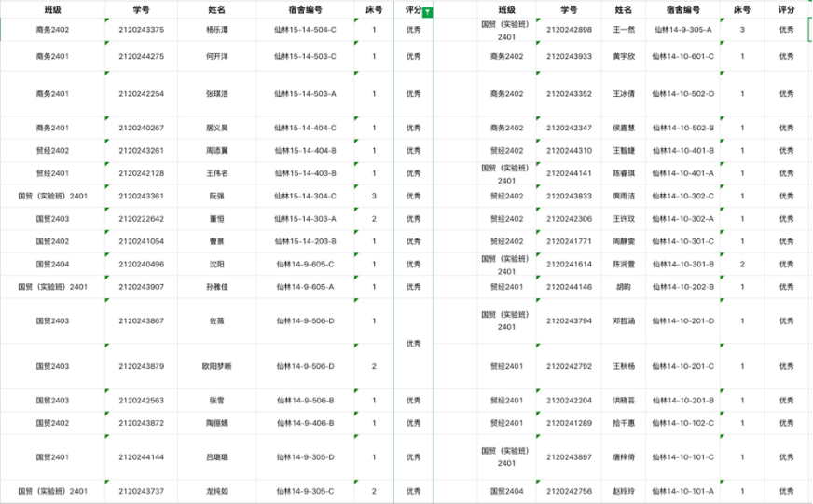813x504 pixels.
Task: Select dorm cell 仙林14-9-305-A
Action: coord(682,30)
